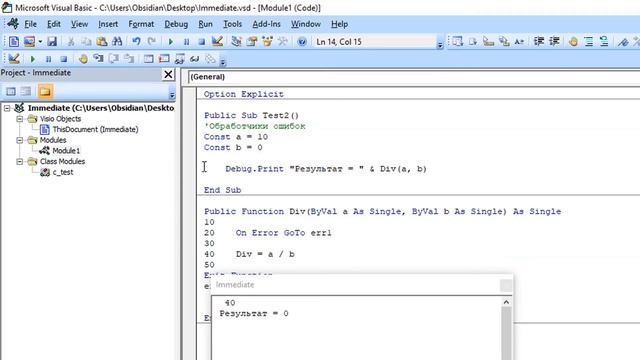This screenshot has width=640, height=360.
Task: Open the Add-Ins menu
Action: coord(267,24)
